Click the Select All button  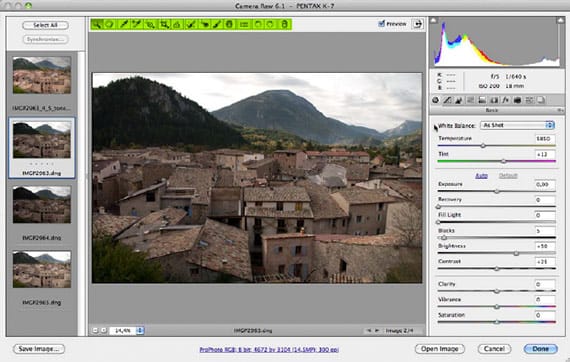45,25
